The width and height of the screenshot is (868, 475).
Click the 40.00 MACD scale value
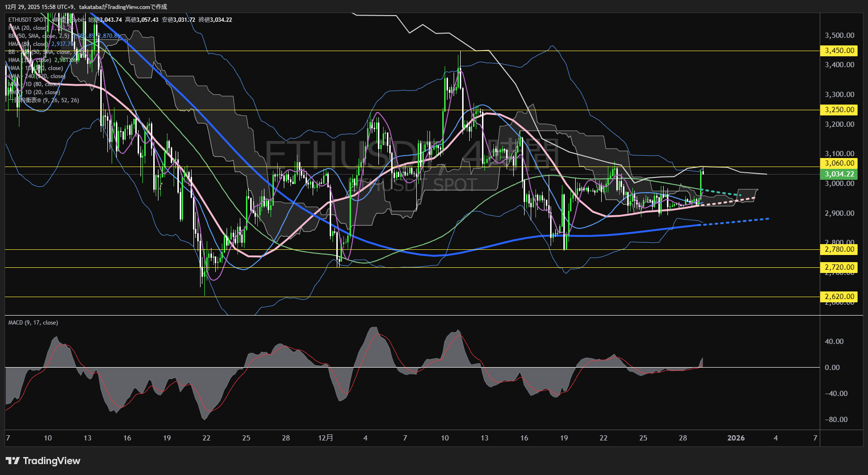[834, 342]
